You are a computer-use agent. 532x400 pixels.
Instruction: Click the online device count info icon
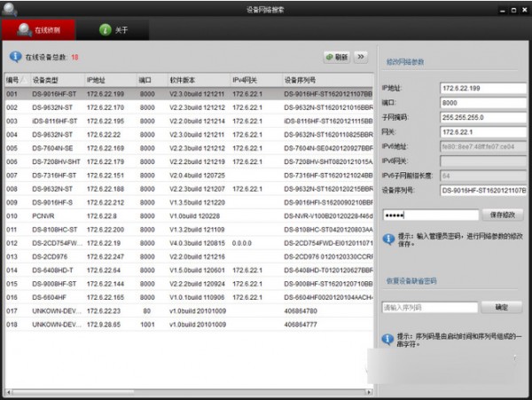15,57
